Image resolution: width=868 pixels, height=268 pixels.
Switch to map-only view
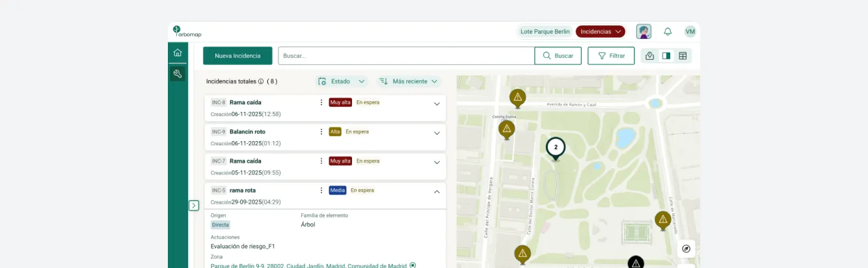[649, 56]
